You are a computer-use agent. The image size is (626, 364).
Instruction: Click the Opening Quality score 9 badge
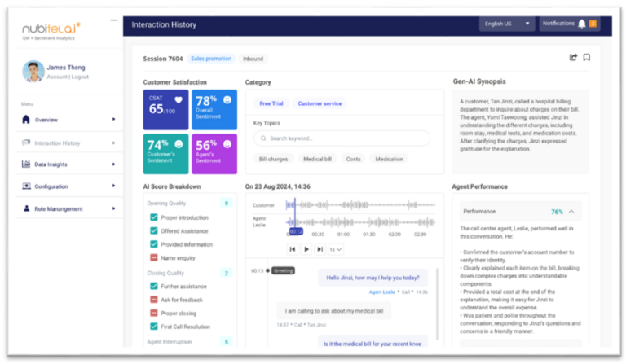point(227,204)
